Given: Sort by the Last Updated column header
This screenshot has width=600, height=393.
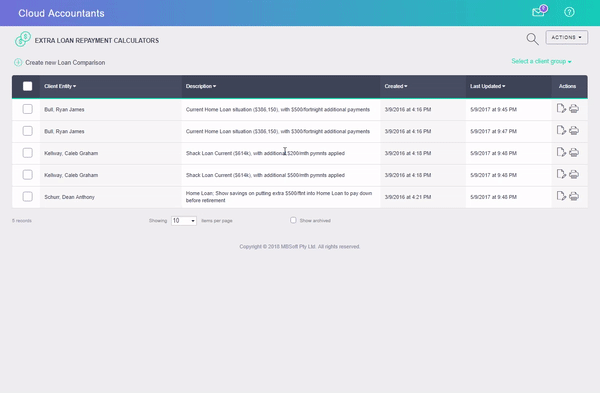Looking at the screenshot, I should 488,86.
